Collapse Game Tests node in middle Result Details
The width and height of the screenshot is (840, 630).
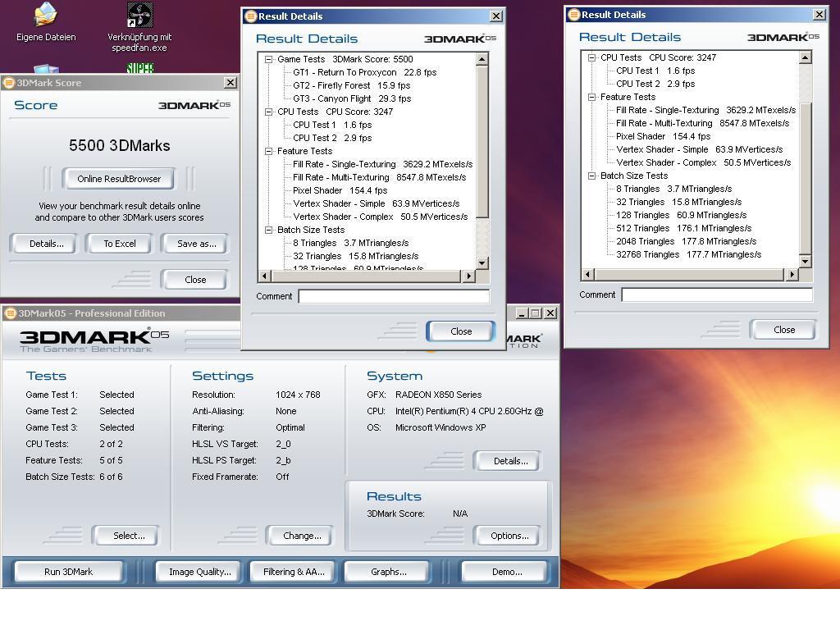coord(268,59)
